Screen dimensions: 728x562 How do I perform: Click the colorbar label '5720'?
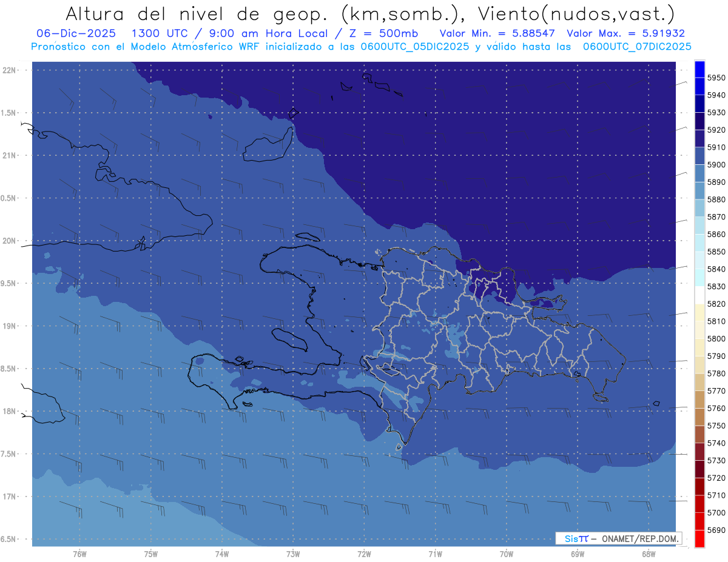(716, 478)
